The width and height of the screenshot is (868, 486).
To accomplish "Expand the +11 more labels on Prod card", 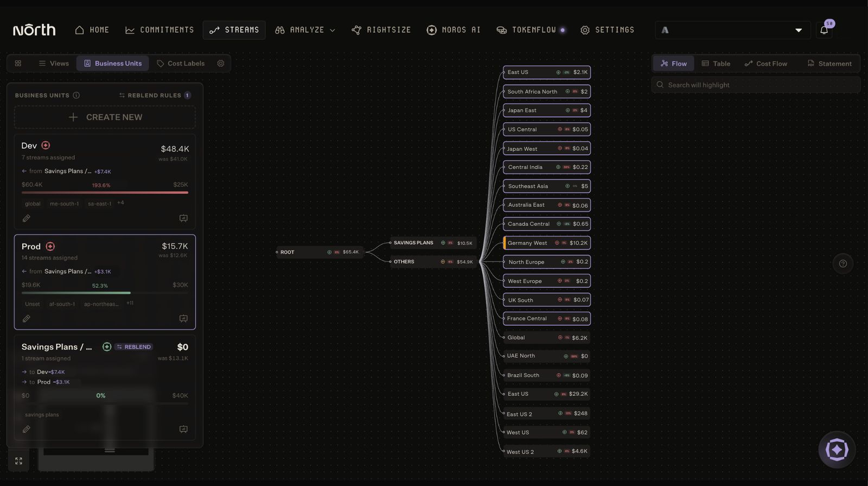I will (x=130, y=303).
